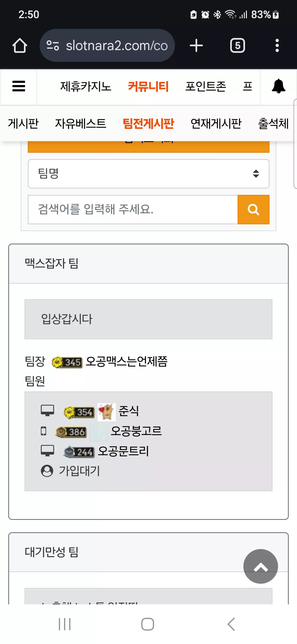Open a new browser tab
297x644 pixels.
[x=196, y=45]
